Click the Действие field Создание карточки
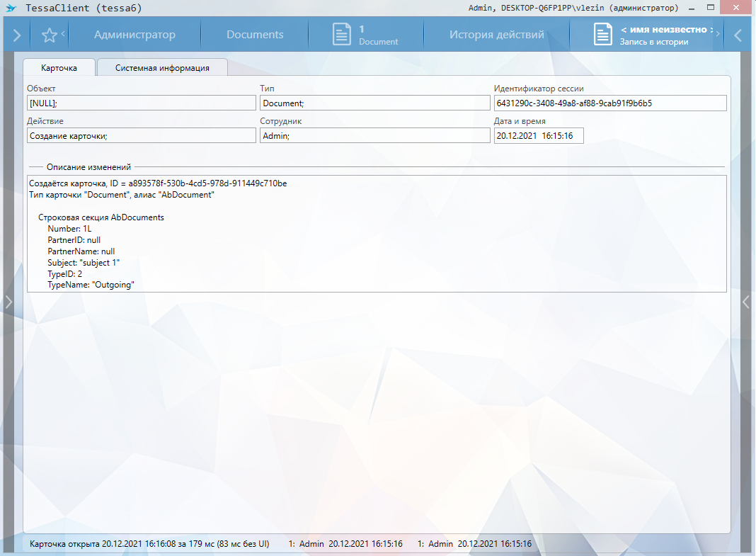This screenshot has width=756, height=556. click(141, 135)
